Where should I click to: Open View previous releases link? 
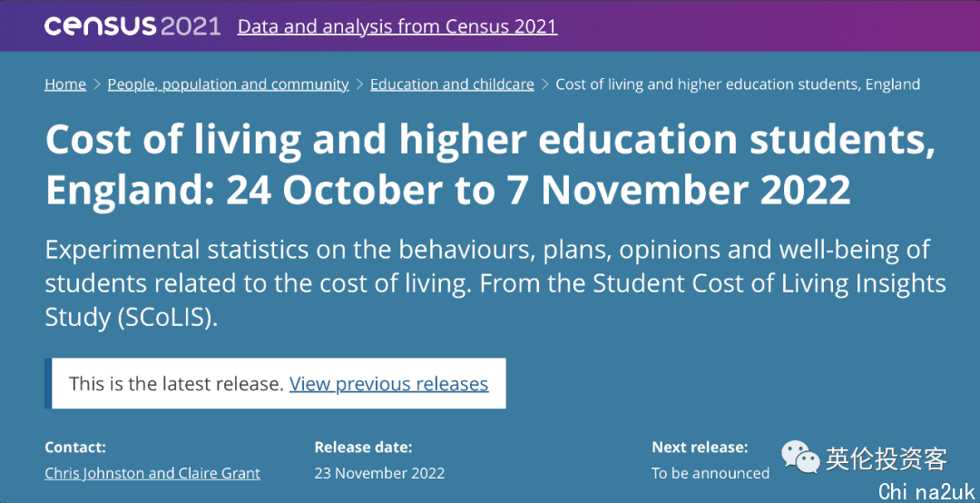388,383
